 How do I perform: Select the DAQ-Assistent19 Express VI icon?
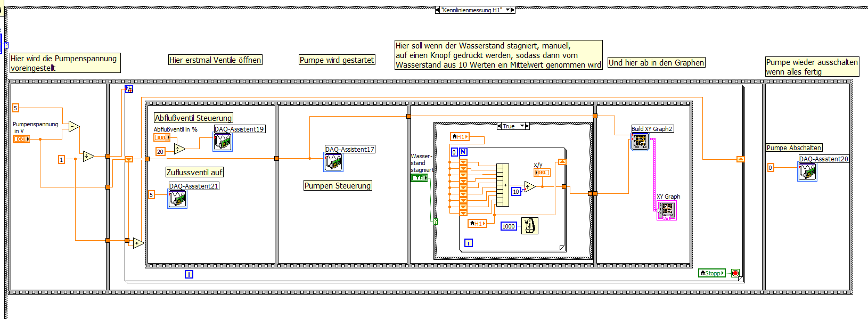coord(223,142)
